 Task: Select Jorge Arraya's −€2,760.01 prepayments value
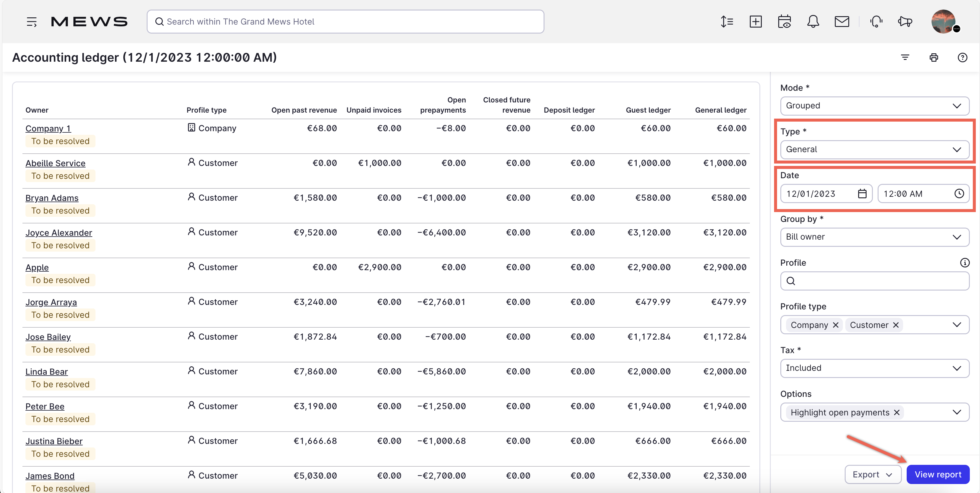441,302
